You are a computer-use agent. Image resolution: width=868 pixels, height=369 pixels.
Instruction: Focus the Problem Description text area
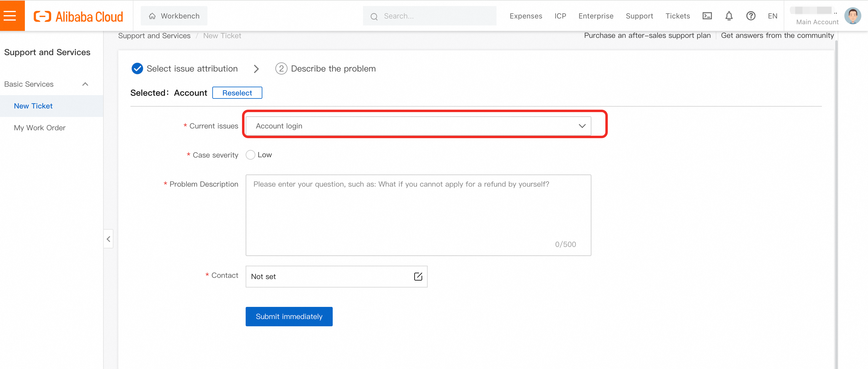(x=418, y=215)
